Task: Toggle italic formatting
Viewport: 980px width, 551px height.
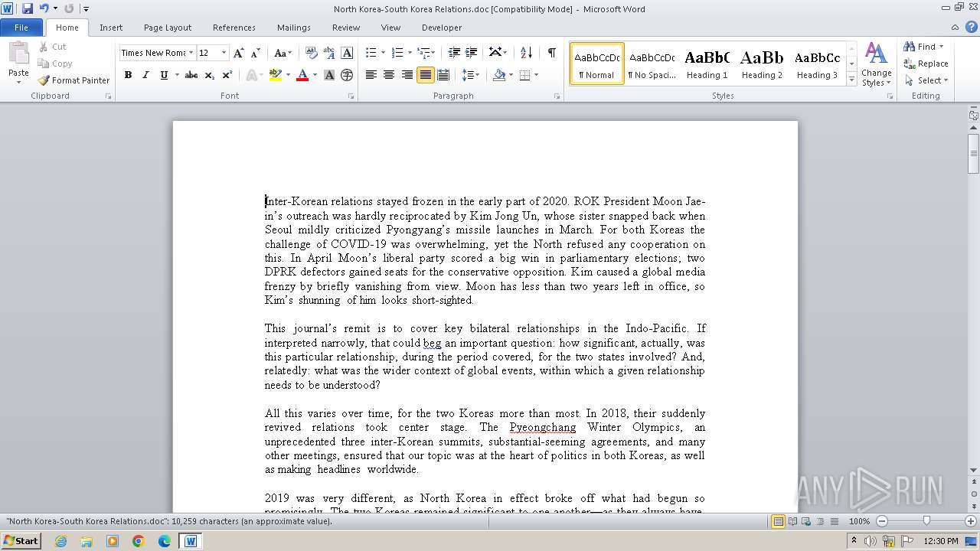Action: point(145,75)
